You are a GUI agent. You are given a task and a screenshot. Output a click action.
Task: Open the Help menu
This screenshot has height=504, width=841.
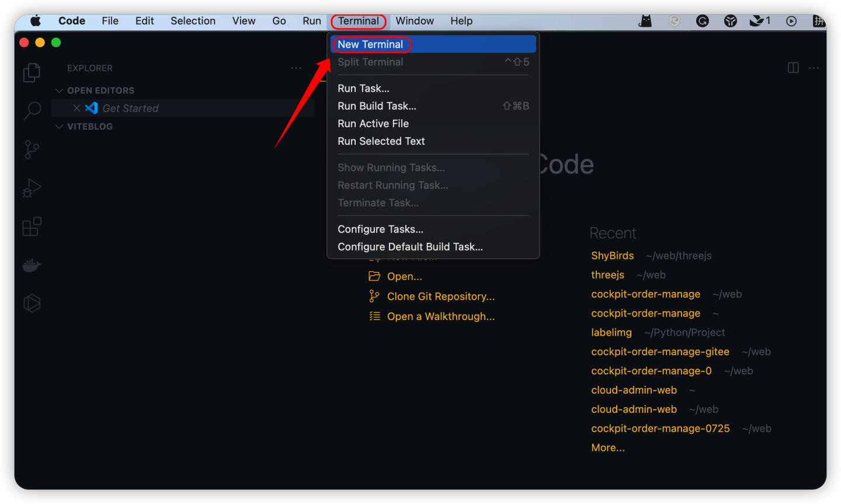[461, 21]
